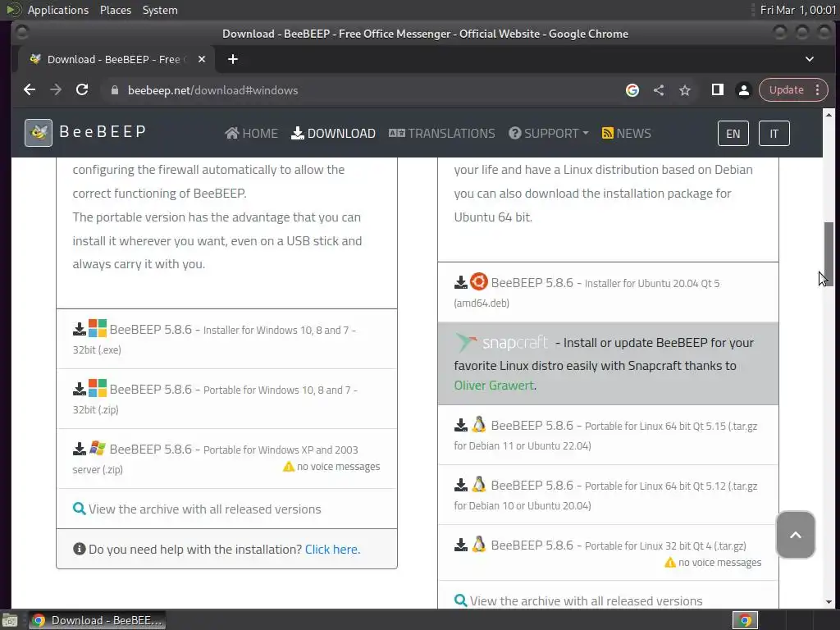Click the scrollbar down arrow
840x630 pixels.
tap(829, 602)
